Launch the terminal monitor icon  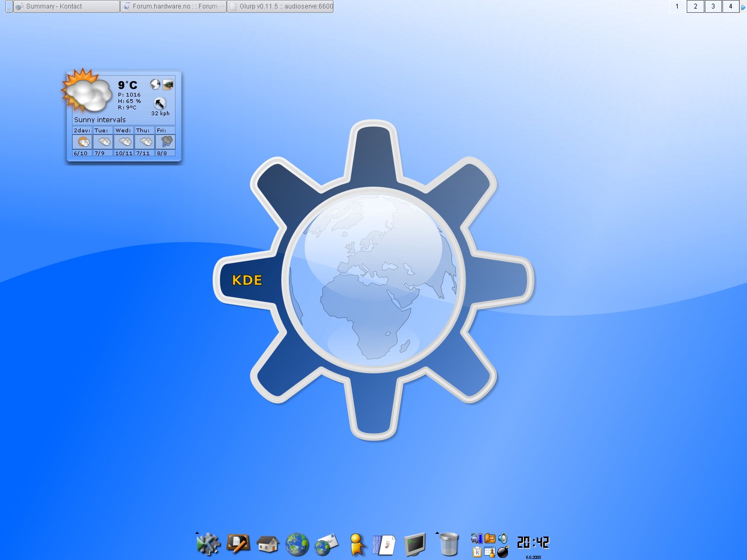coord(415,545)
